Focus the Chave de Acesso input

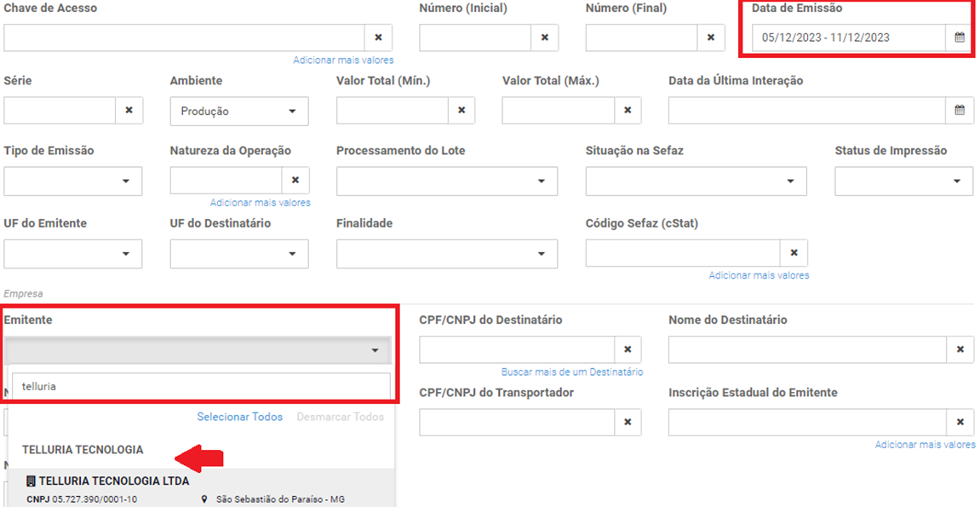tap(185, 37)
